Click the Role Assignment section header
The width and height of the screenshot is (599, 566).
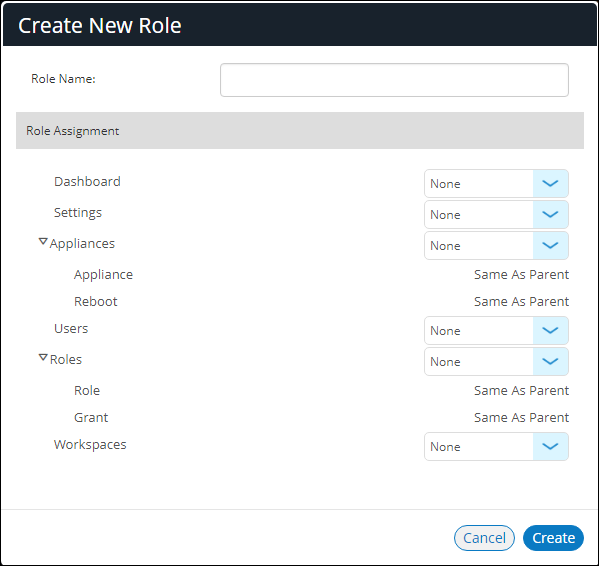(300, 131)
